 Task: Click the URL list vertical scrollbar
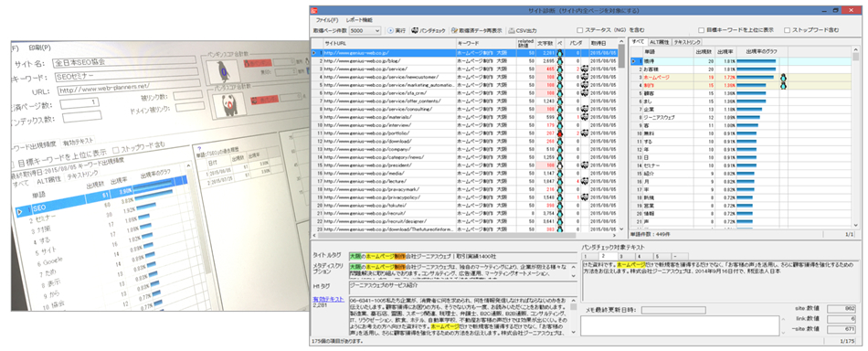tap(622, 138)
